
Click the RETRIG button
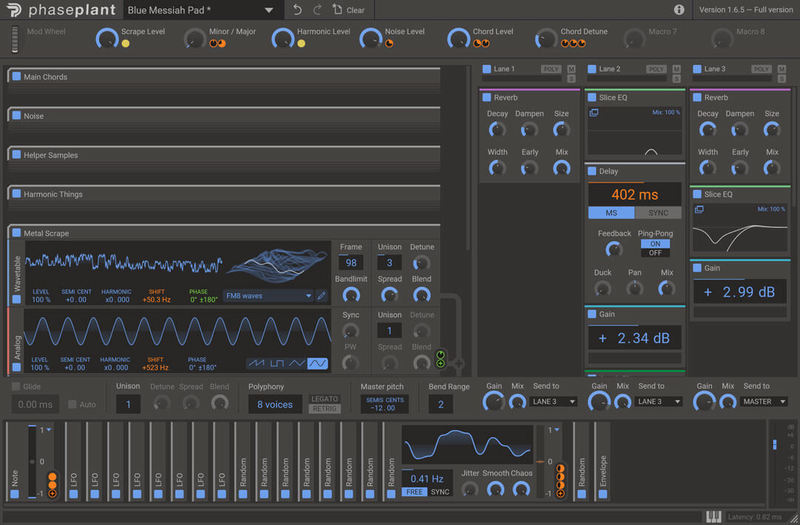click(324, 408)
